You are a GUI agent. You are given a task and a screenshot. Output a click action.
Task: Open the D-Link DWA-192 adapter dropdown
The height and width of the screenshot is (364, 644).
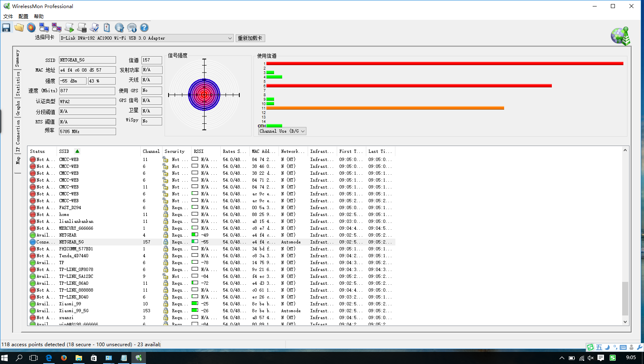click(146, 38)
